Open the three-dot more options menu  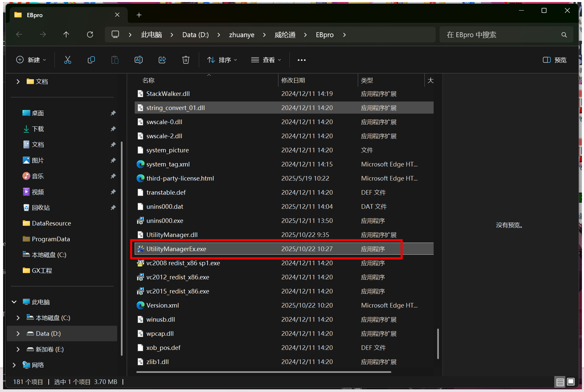(x=302, y=60)
